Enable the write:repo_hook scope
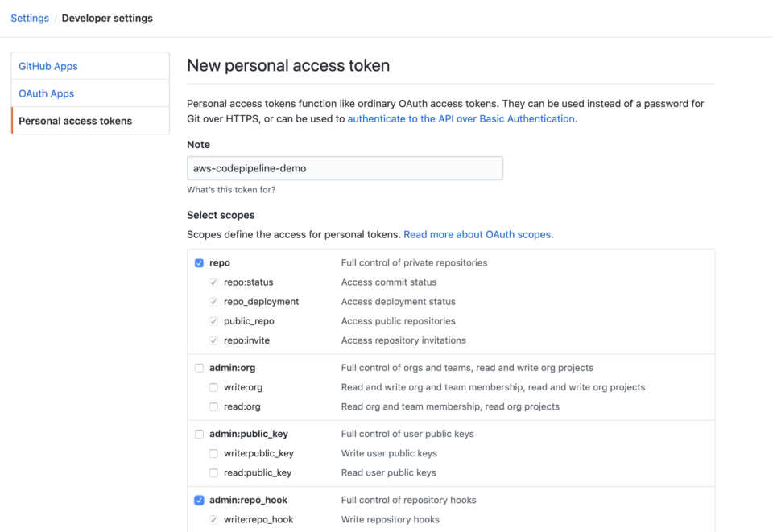Viewport: 773px width, 532px height. 213,519
